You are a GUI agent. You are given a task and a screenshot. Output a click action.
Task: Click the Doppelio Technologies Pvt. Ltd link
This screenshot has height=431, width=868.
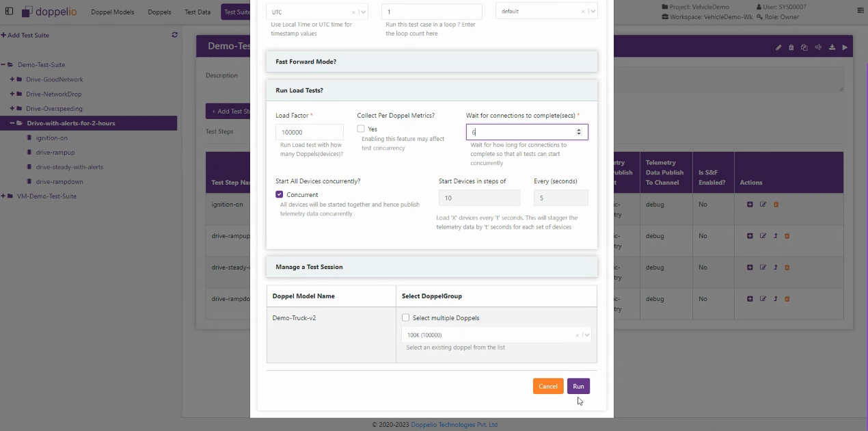point(454,425)
